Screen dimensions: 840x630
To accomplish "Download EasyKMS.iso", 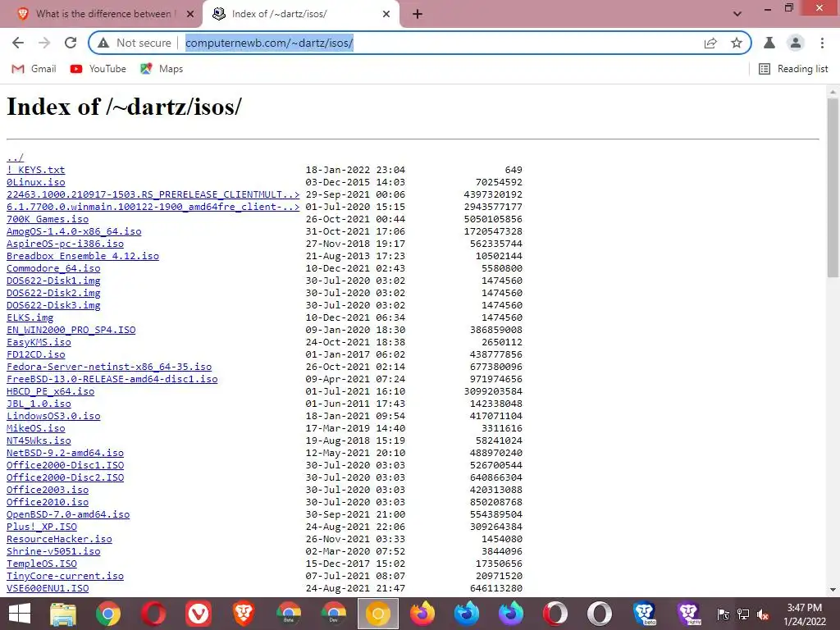I will point(39,342).
